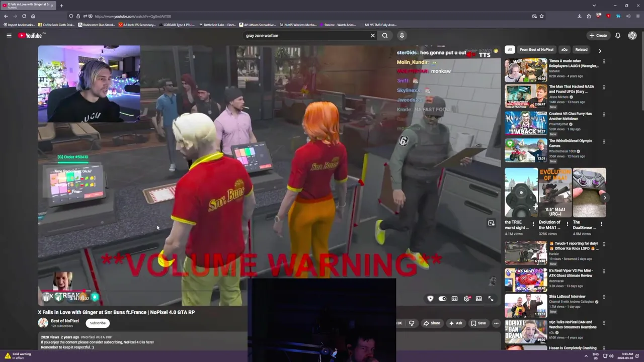Enter fullscreen from the player controls
This screenshot has height=362, width=644.
(x=491, y=299)
